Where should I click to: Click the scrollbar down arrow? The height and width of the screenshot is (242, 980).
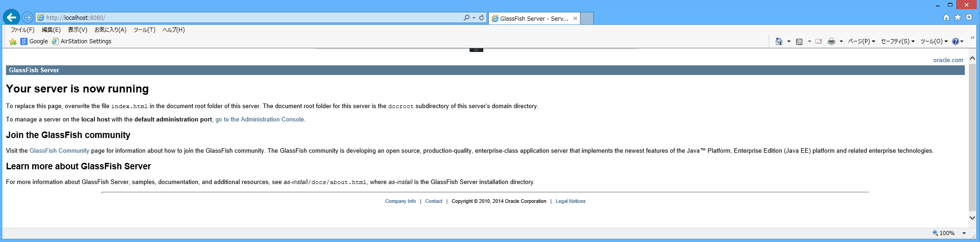pyautogui.click(x=972, y=218)
